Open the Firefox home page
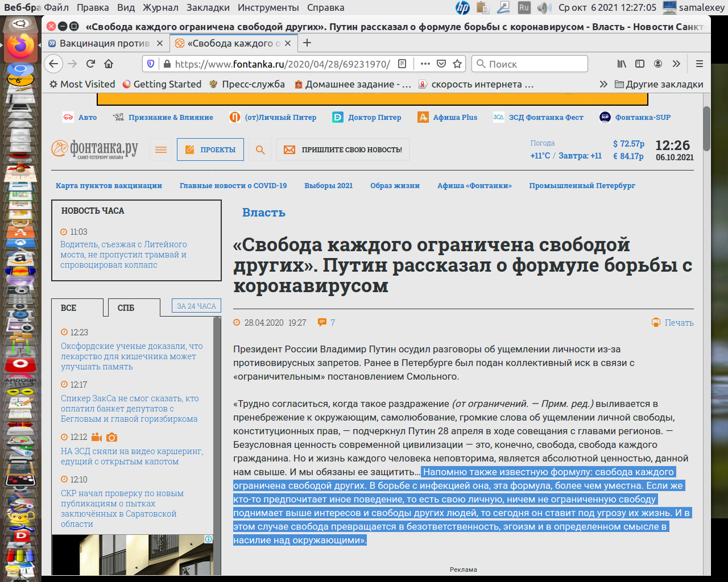Viewport: 728px width, 582px height. [x=109, y=64]
